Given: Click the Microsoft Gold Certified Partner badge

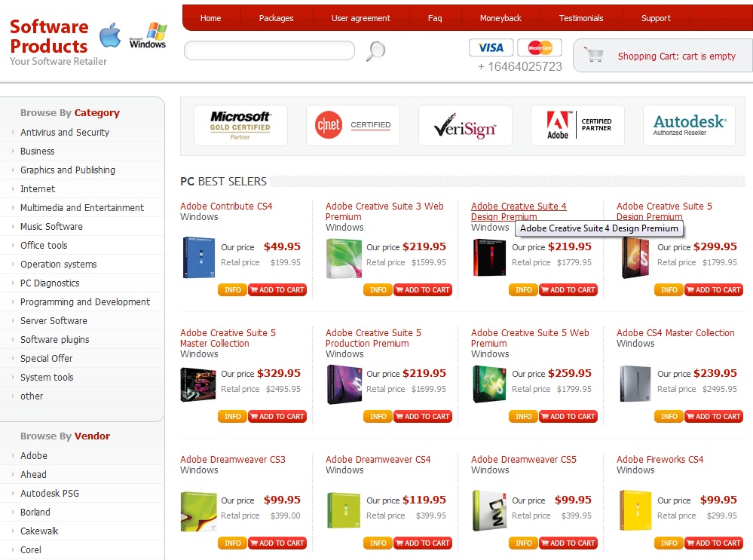Looking at the screenshot, I should tap(240, 125).
